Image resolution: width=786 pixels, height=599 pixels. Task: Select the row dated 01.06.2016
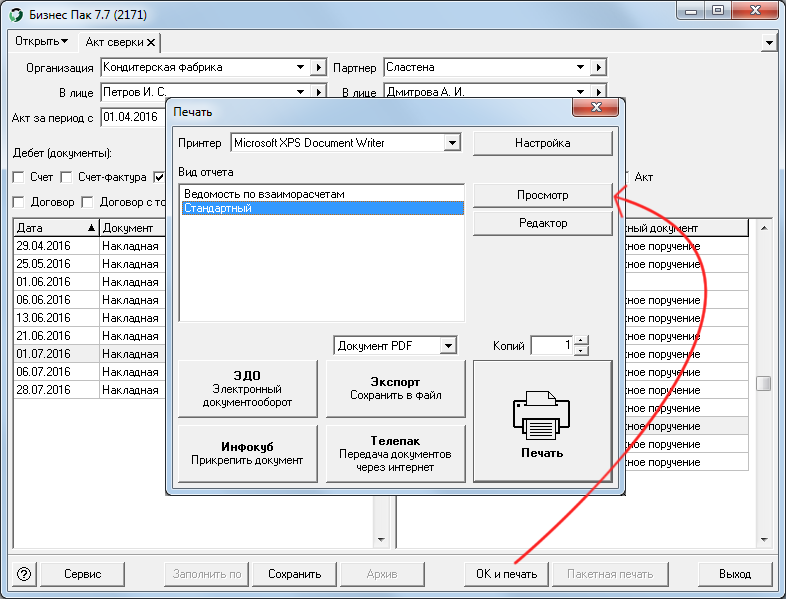point(90,282)
